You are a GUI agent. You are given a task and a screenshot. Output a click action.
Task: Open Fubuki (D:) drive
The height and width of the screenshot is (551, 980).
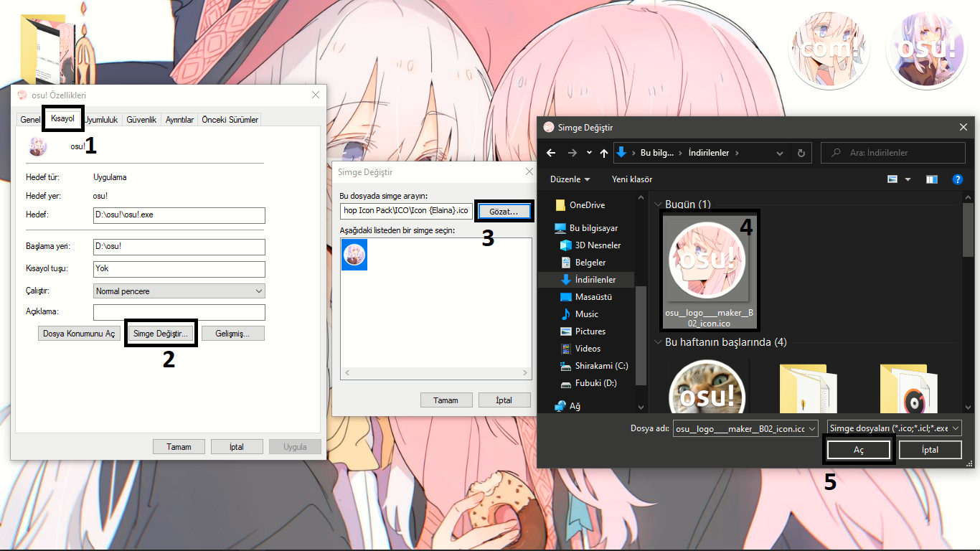(x=588, y=383)
